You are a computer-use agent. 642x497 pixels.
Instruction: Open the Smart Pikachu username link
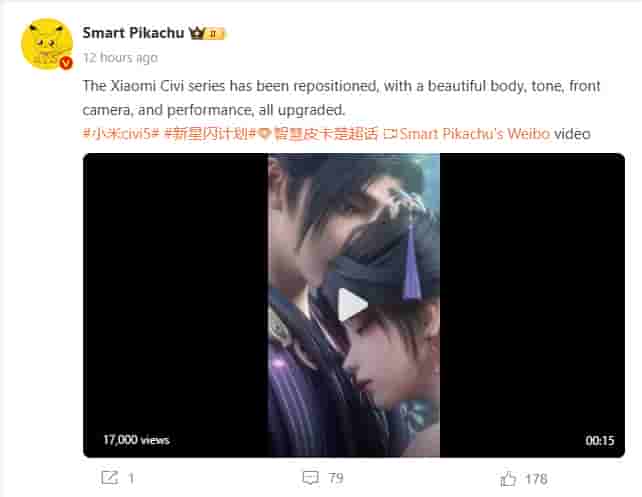click(133, 33)
